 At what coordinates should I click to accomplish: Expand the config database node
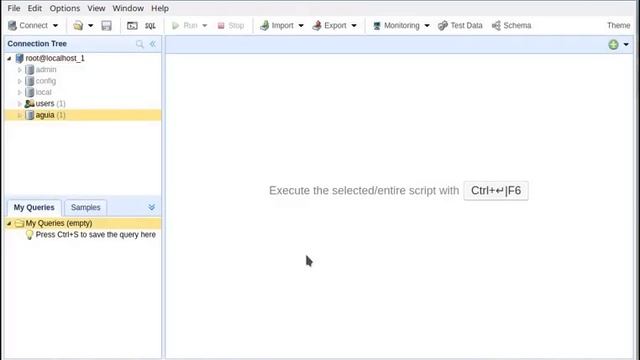coord(19,81)
